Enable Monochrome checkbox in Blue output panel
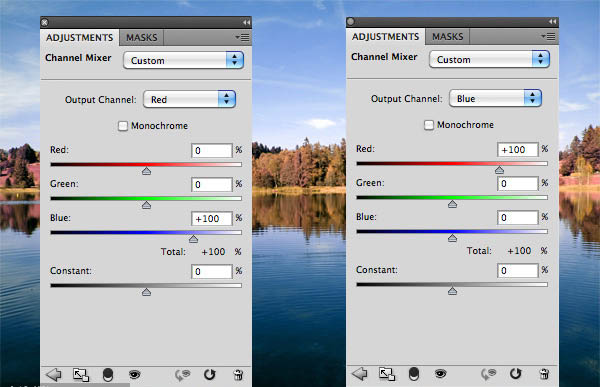The width and height of the screenshot is (600, 387). point(429,125)
